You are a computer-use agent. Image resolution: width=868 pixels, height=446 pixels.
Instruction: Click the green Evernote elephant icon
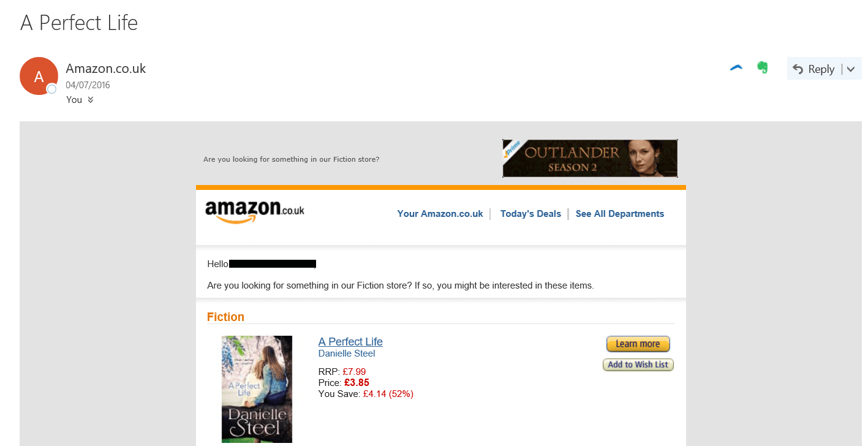[763, 67]
